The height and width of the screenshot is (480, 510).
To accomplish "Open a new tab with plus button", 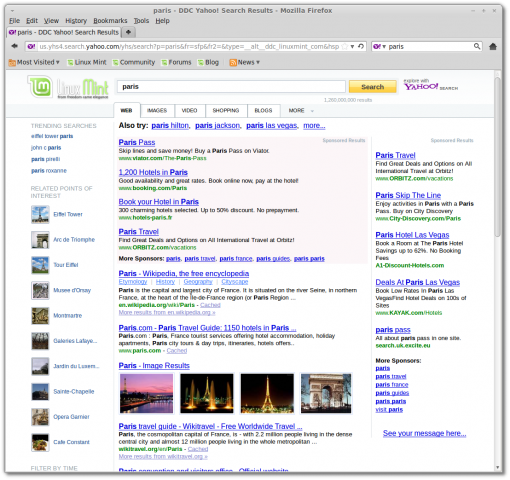I will (x=128, y=32).
